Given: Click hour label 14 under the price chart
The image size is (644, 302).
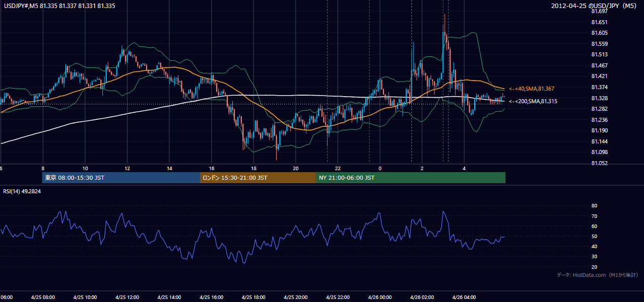Looking at the screenshot, I should [169, 168].
